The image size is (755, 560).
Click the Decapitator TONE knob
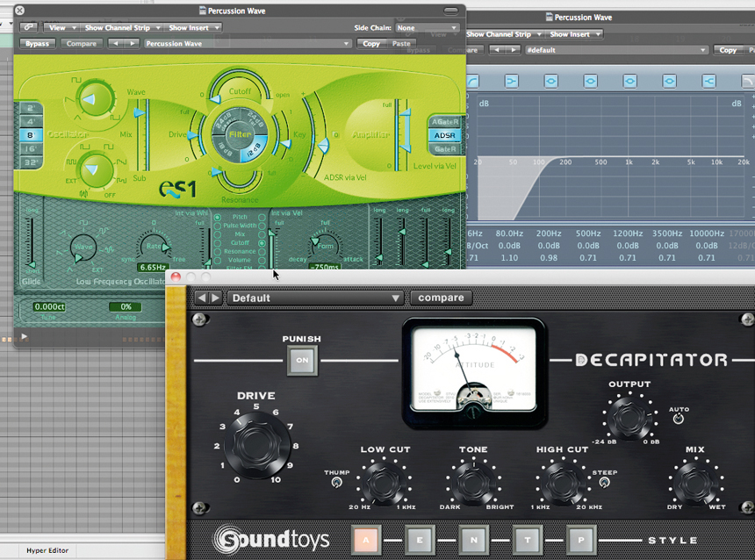tap(473, 482)
